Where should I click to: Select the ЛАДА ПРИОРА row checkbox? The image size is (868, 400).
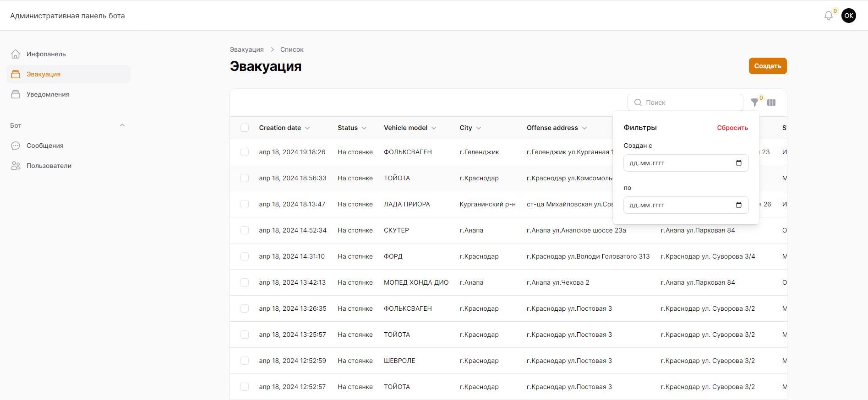pyautogui.click(x=245, y=204)
